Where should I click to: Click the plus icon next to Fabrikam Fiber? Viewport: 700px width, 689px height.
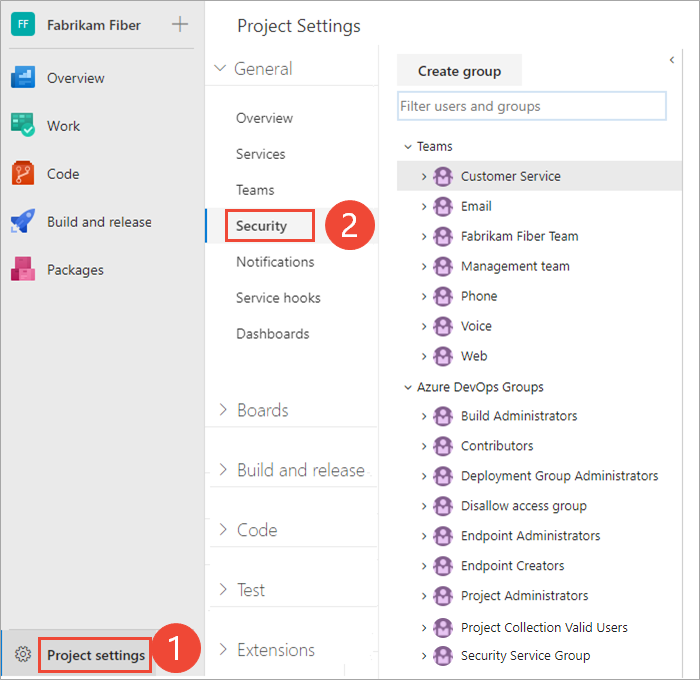[180, 24]
